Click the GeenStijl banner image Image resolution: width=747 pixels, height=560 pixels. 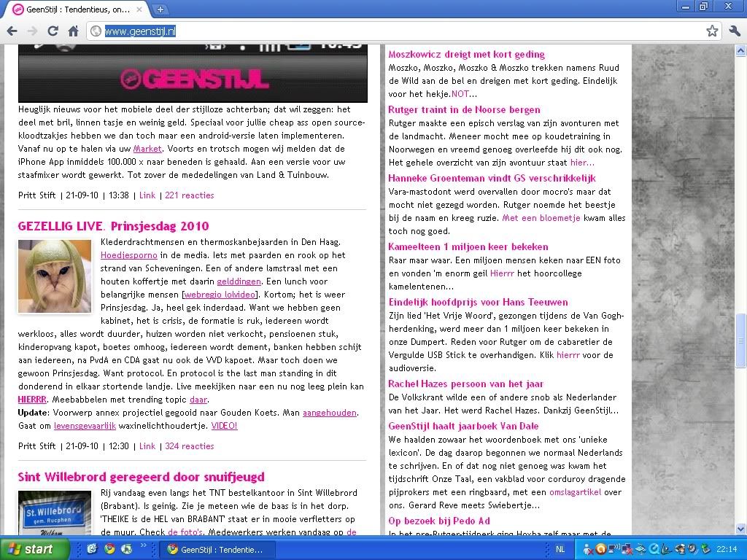pos(193,74)
